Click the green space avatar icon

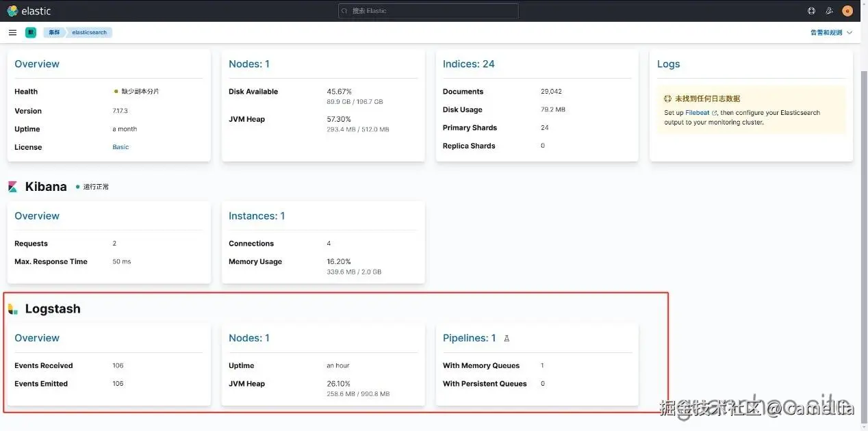[31, 32]
